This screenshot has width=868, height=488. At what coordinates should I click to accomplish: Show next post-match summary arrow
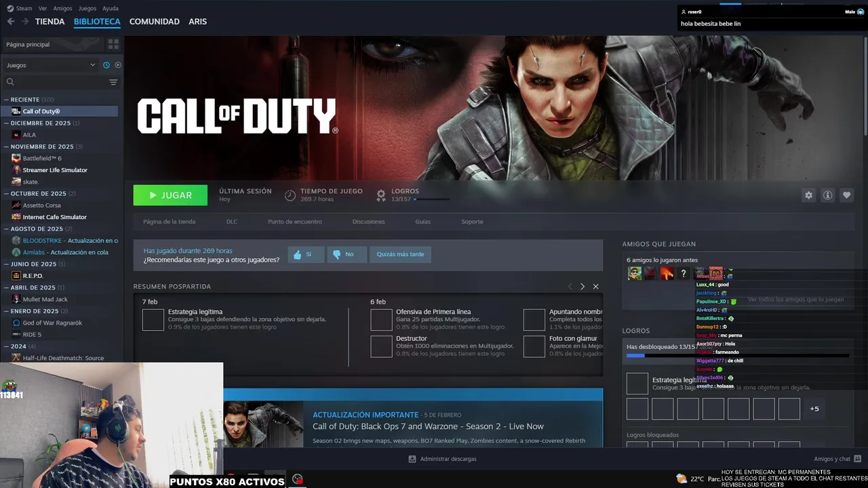point(582,287)
